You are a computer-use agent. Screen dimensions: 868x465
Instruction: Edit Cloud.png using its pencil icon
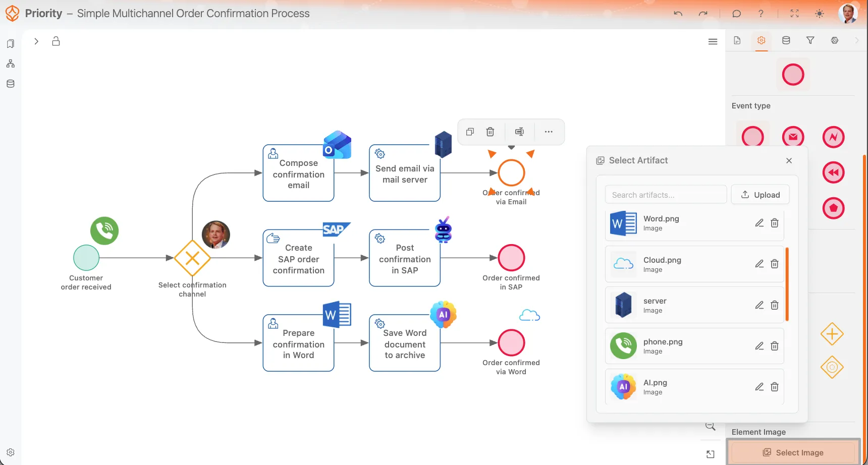click(759, 264)
